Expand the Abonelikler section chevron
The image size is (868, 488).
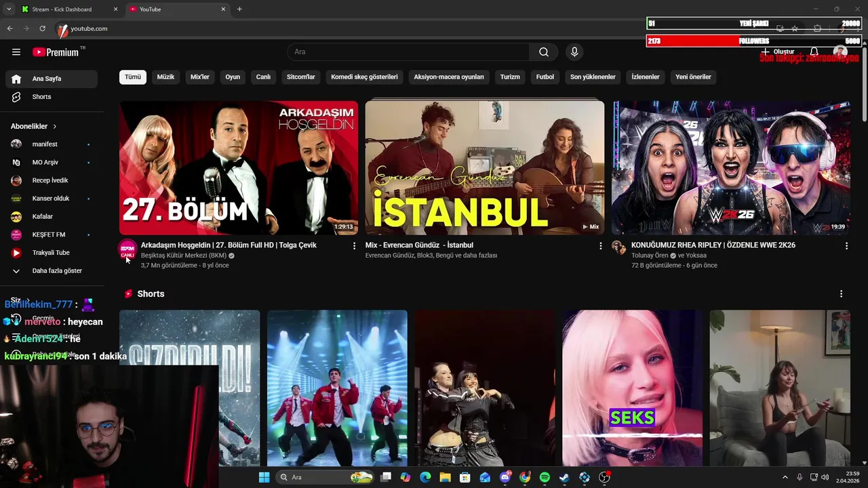(x=55, y=127)
